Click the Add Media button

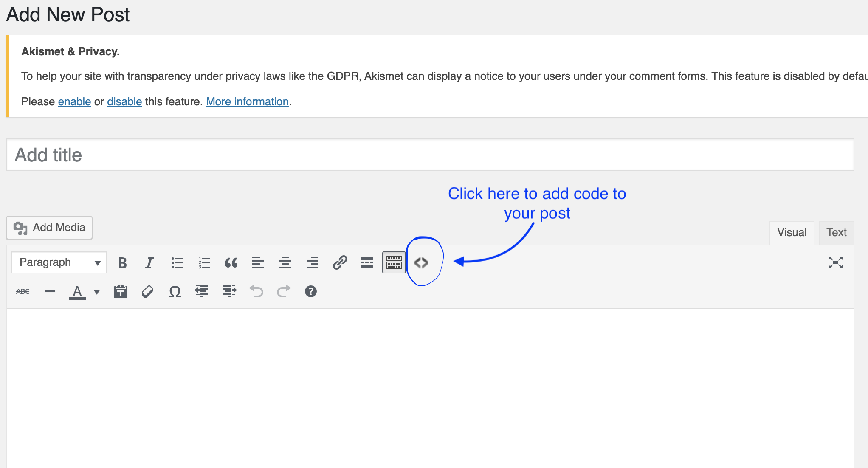coord(48,227)
